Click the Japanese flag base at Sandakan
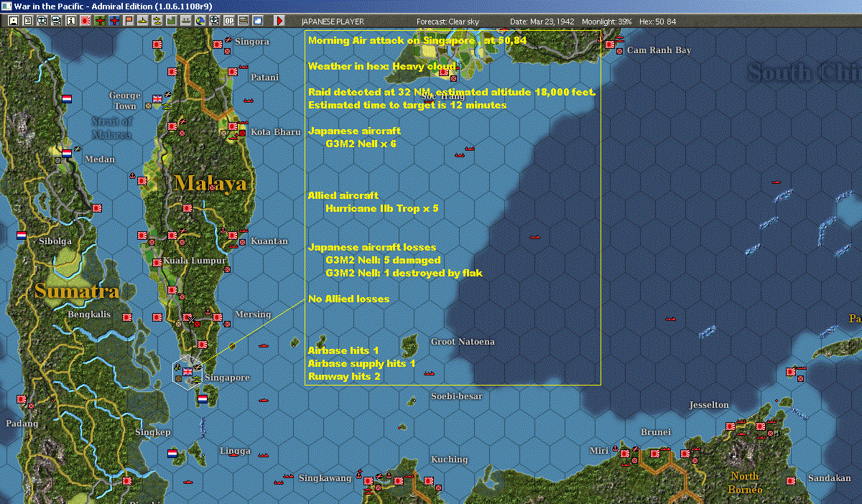Viewport: 862px width, 504px height. 790,481
